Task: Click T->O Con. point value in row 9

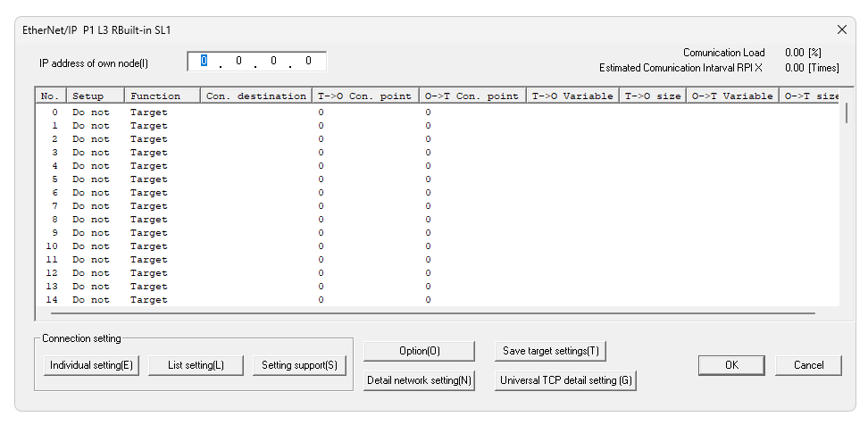Action: (x=321, y=233)
